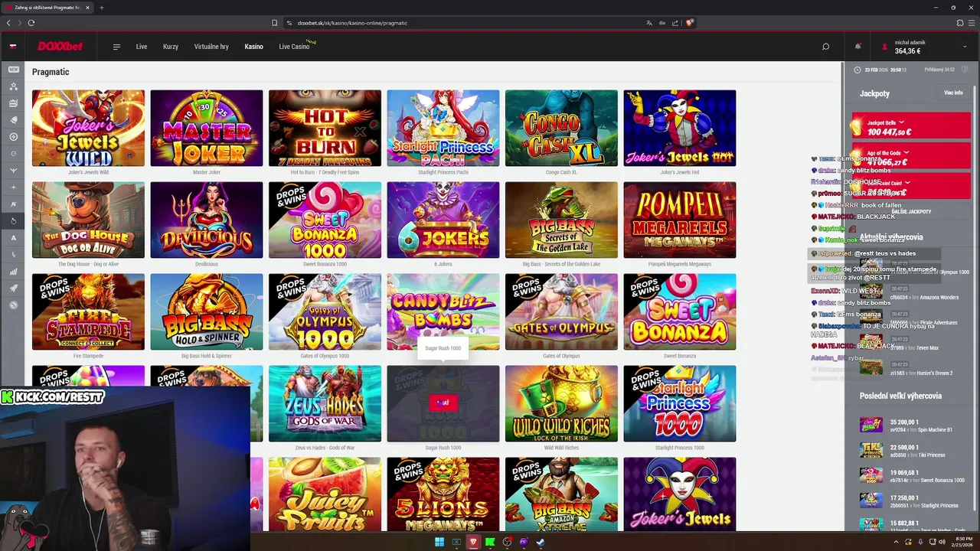
Task: Click the Viac info button
Action: click(953, 93)
